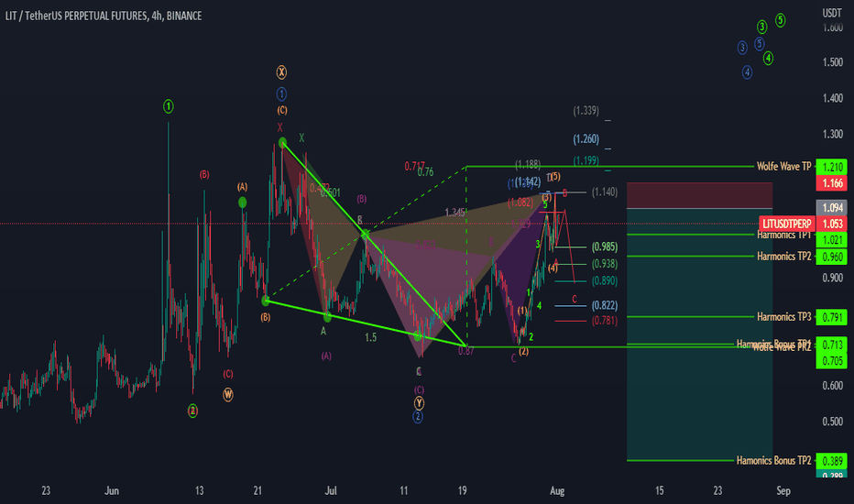
Task: Select the (0.985) Fibonacci level label
Action: click(605, 247)
